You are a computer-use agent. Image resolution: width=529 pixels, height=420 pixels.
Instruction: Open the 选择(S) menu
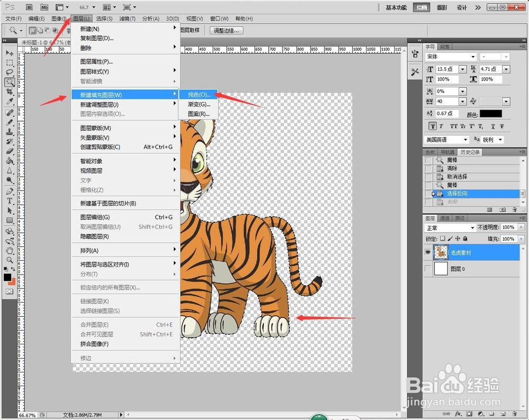coord(104,19)
